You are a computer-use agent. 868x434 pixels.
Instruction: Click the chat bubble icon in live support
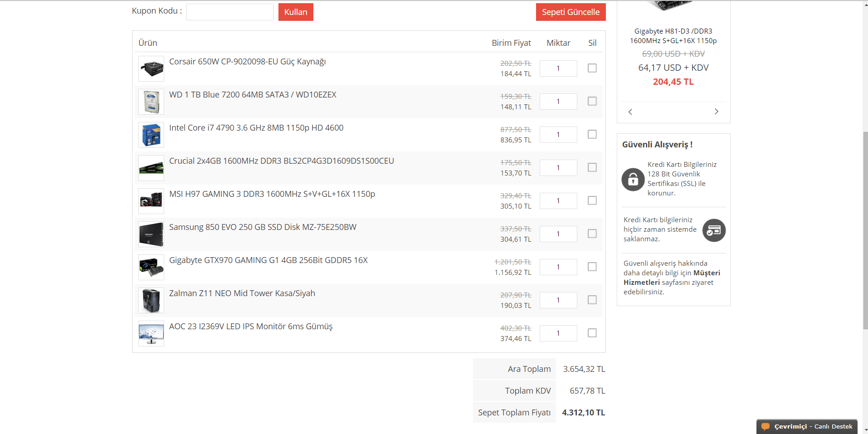766,427
